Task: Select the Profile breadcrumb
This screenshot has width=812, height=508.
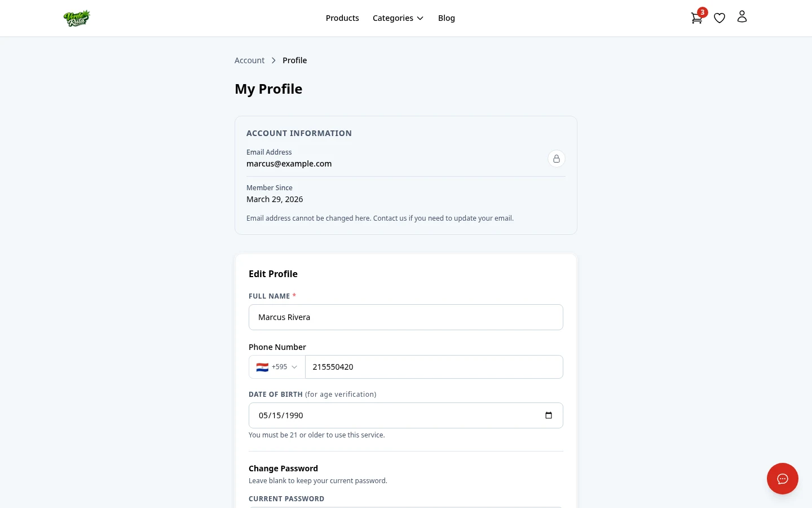Action: 294,60
